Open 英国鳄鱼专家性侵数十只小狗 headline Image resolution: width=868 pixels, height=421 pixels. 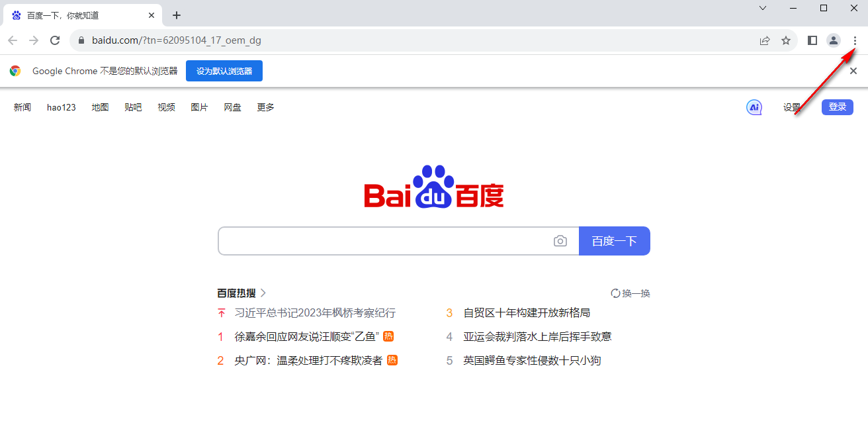pos(532,361)
